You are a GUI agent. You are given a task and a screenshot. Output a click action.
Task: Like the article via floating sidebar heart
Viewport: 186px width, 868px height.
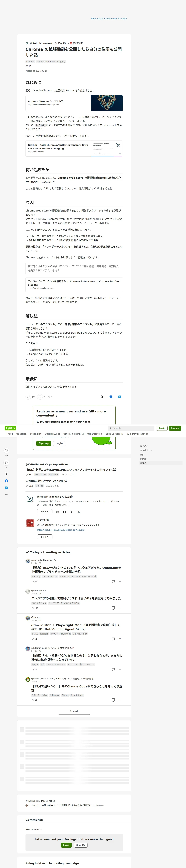point(6,450)
